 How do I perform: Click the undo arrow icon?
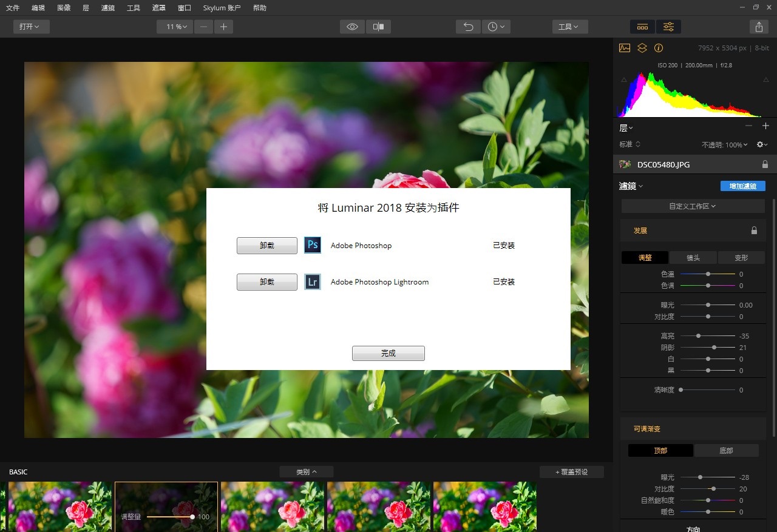pyautogui.click(x=468, y=27)
